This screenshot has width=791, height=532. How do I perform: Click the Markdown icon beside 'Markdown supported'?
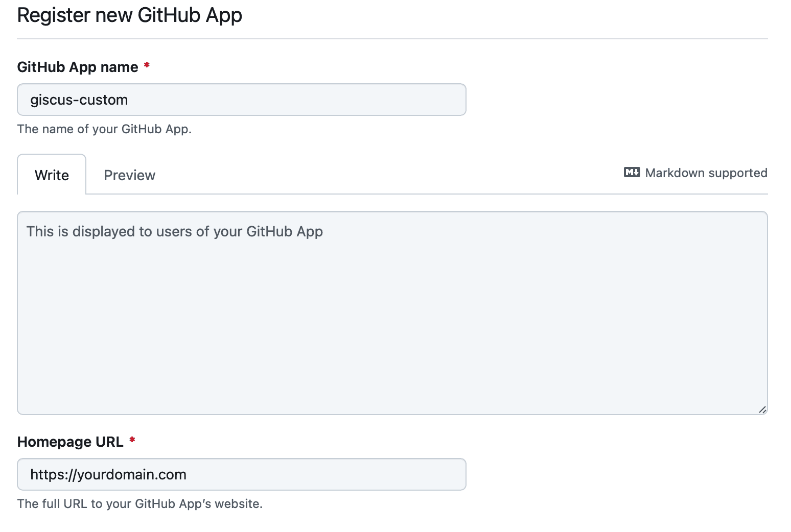click(x=632, y=173)
